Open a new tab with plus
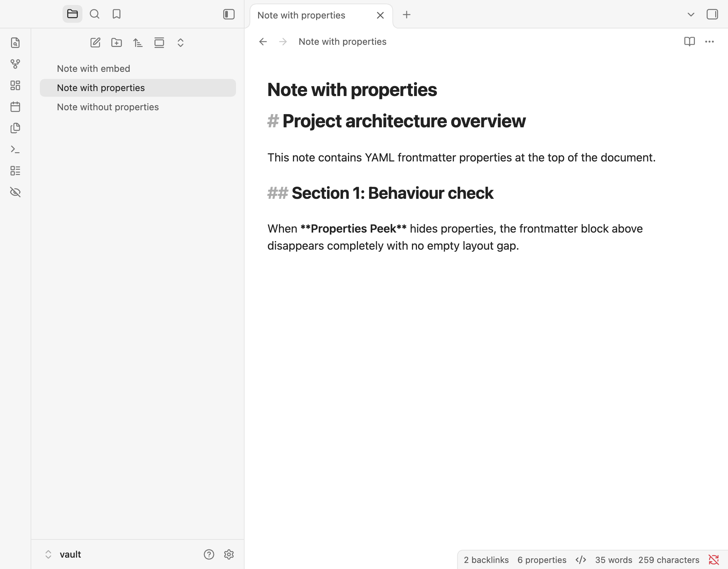The height and width of the screenshot is (569, 728). point(407,15)
